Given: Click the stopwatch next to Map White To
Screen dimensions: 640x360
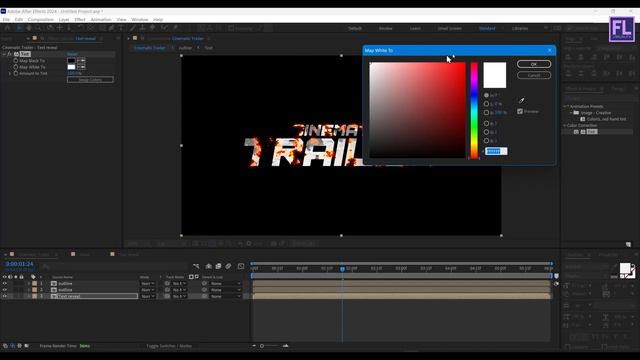Looking at the screenshot, I should pos(16,67).
